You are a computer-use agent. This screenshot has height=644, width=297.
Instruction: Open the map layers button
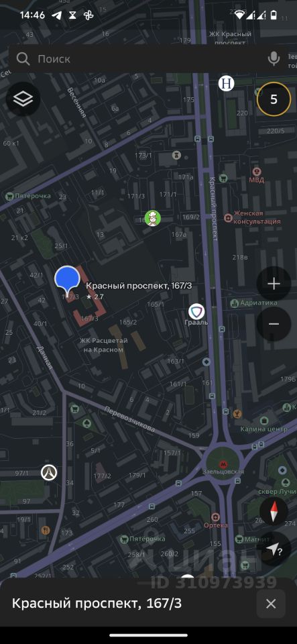(23, 99)
